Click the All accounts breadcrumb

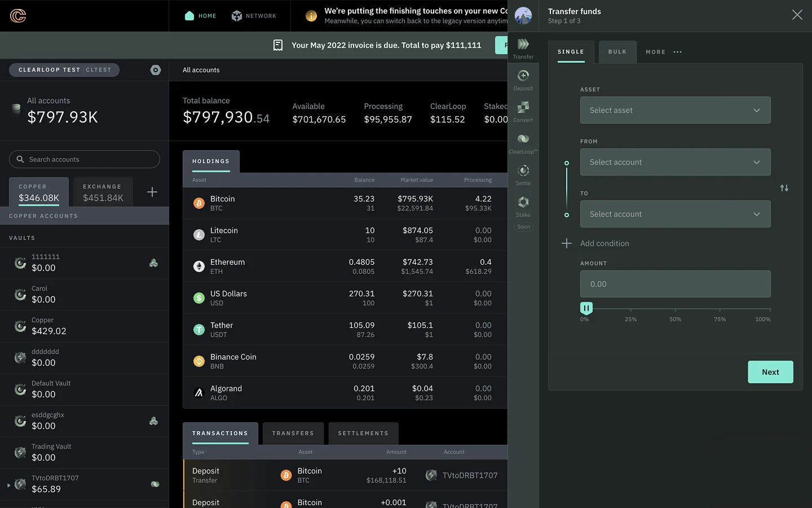click(x=201, y=70)
